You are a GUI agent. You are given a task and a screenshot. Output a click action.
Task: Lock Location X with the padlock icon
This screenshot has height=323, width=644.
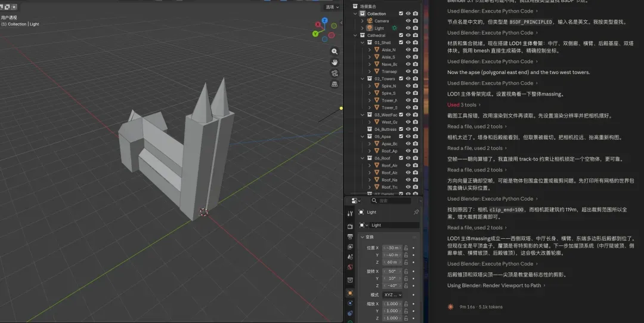406,248
